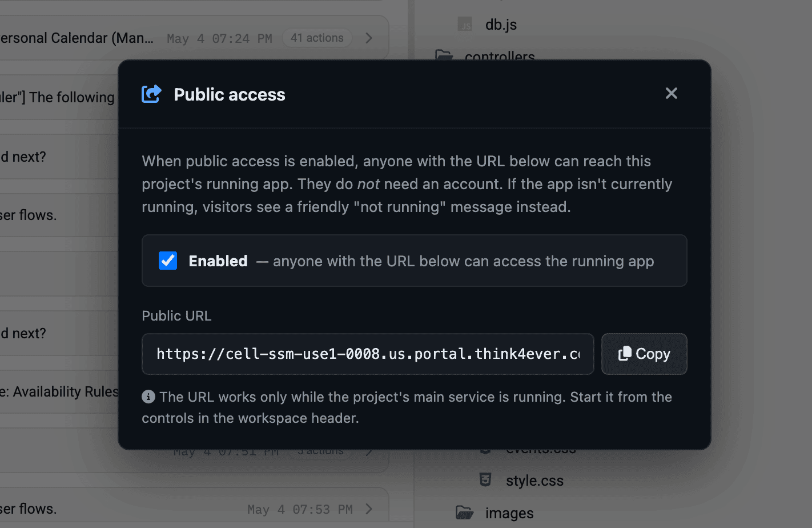This screenshot has height=528, width=812.
Task: Expand the Personal Calendar entry chevron
Action: 369,38
